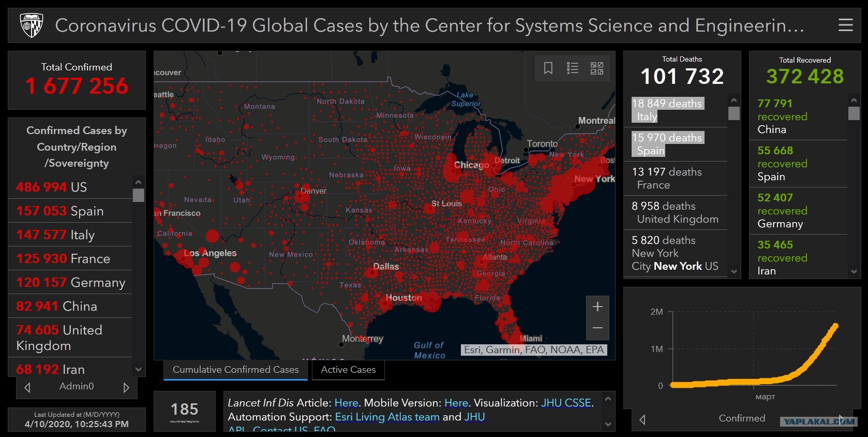Click the Total Recovered scrollbar thumb
This screenshot has width=868, height=437.
tap(854, 113)
